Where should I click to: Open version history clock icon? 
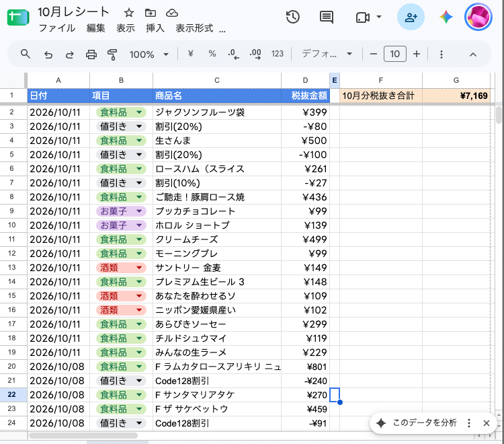point(293,17)
